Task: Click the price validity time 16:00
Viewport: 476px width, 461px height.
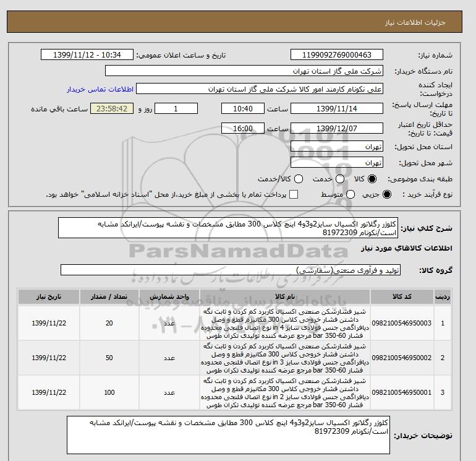Action: (242, 128)
